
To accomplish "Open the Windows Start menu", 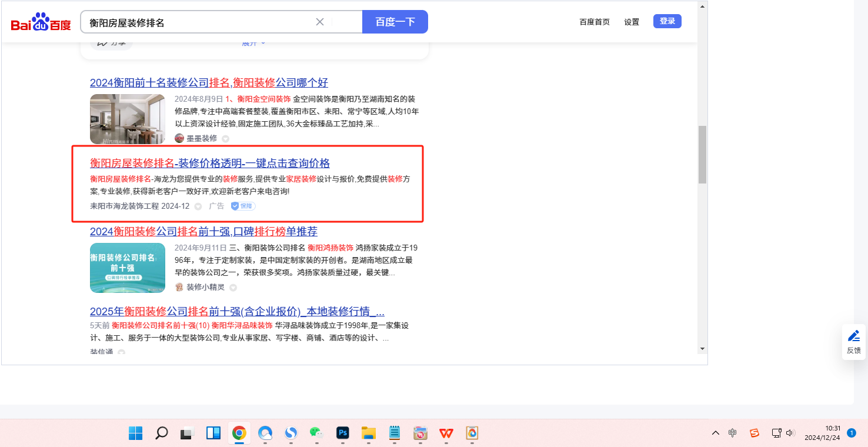I will click(136, 433).
